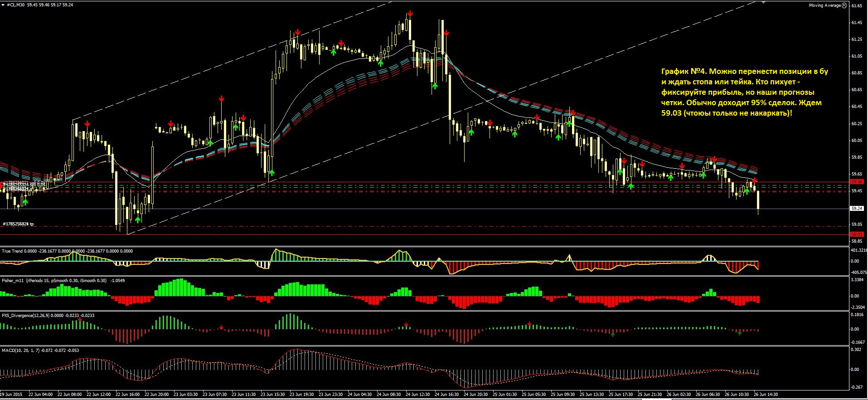The image size is (868, 400).
Task: Click the 3.3384 Fisher scale value
Action: coord(857,280)
